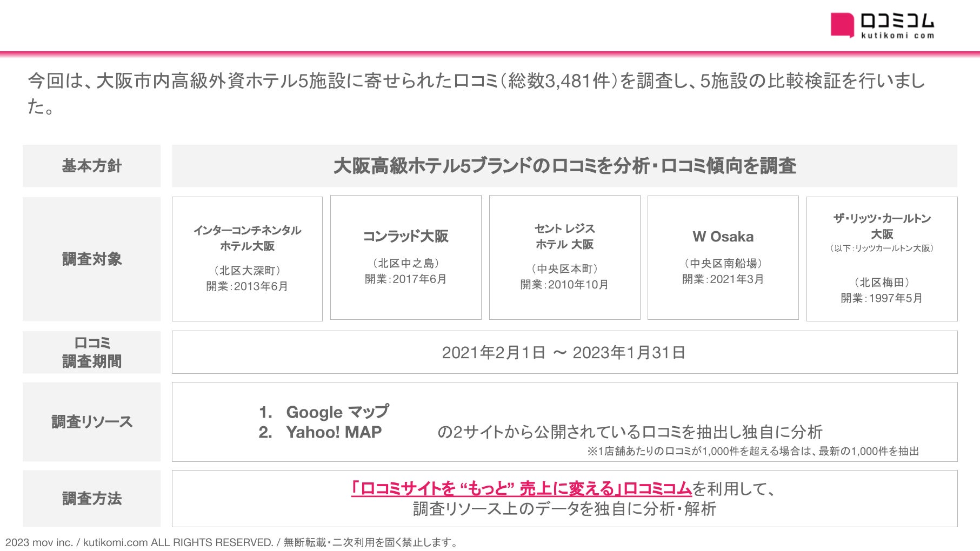Click the pink kutikomi speech-bubble logo icon
This screenshot has width=980, height=551.
[x=842, y=25]
